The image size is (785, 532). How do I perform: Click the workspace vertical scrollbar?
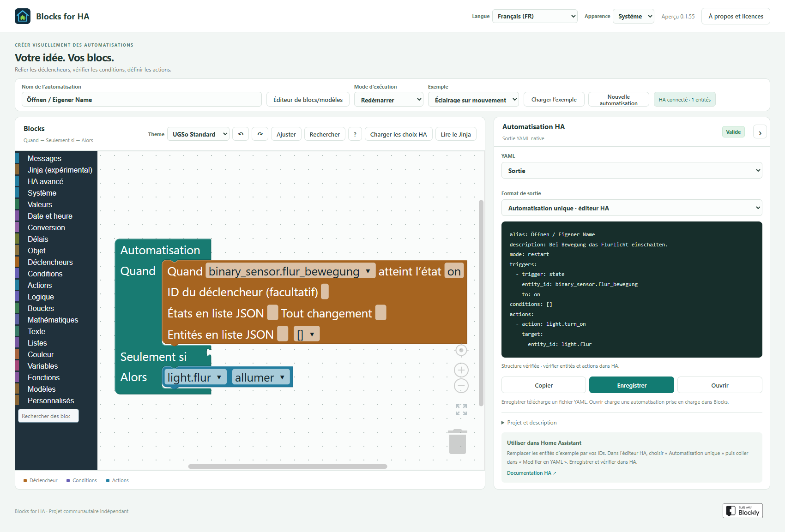(481, 303)
